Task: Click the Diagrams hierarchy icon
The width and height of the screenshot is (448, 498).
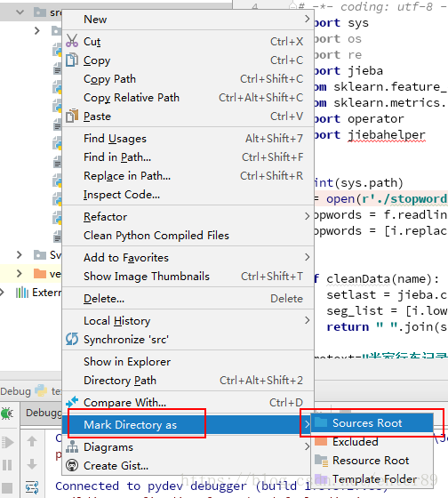Action: tap(72, 446)
